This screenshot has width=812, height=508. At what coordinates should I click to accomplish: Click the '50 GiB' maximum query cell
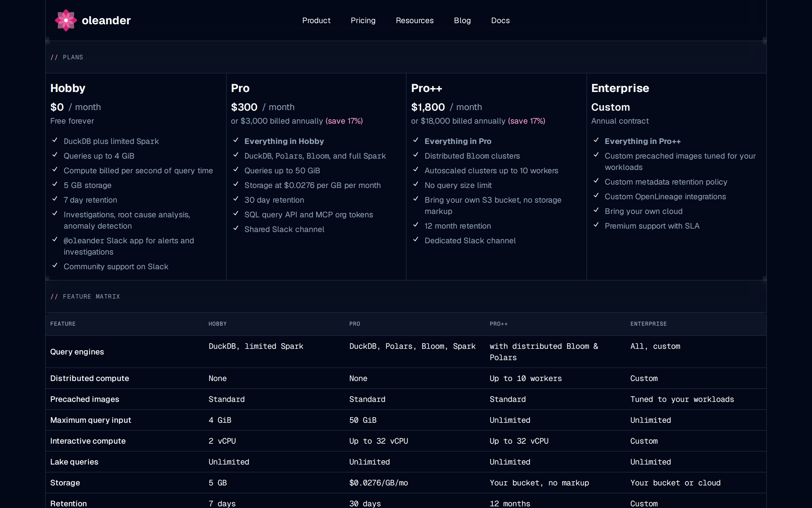pos(363,420)
